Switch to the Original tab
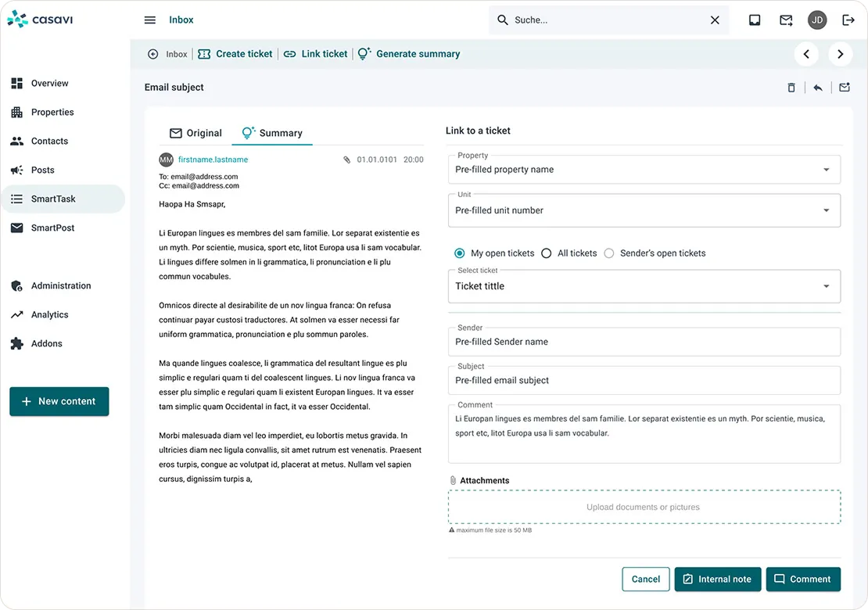The height and width of the screenshot is (610, 868). click(x=195, y=133)
